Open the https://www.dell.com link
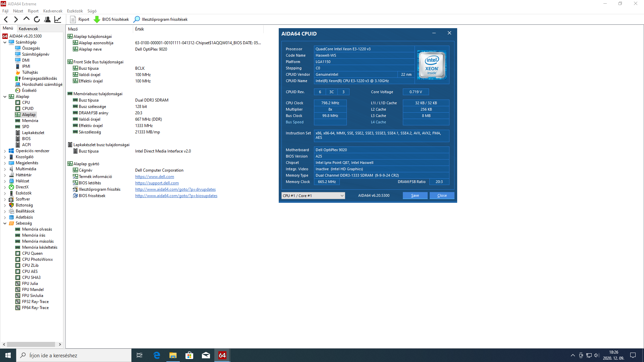The width and height of the screenshot is (644, 362). coord(155,177)
